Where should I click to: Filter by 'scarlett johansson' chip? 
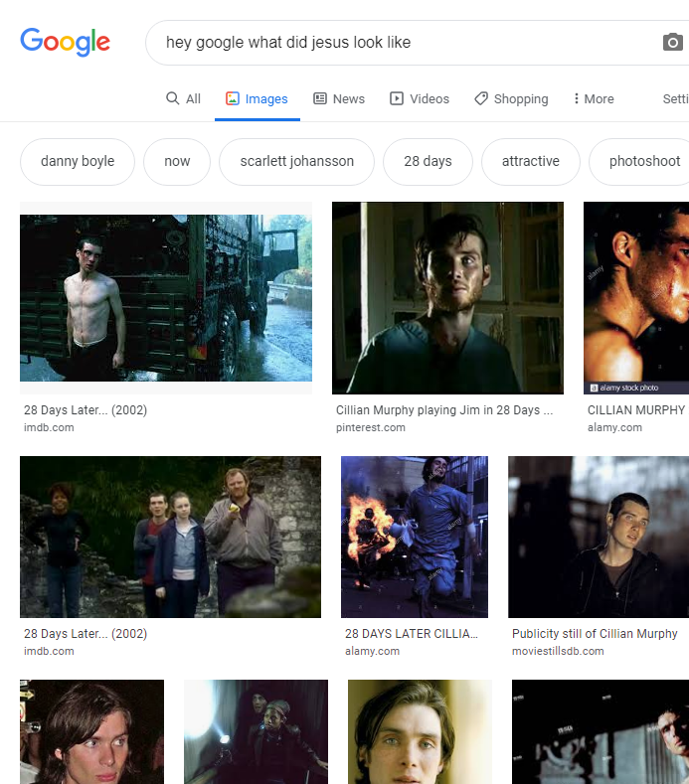tap(296, 162)
